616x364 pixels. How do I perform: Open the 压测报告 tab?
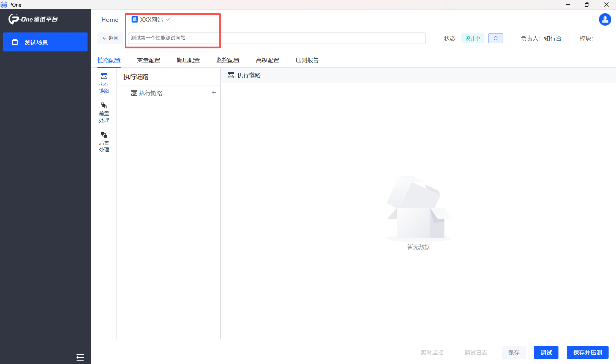coord(307,60)
